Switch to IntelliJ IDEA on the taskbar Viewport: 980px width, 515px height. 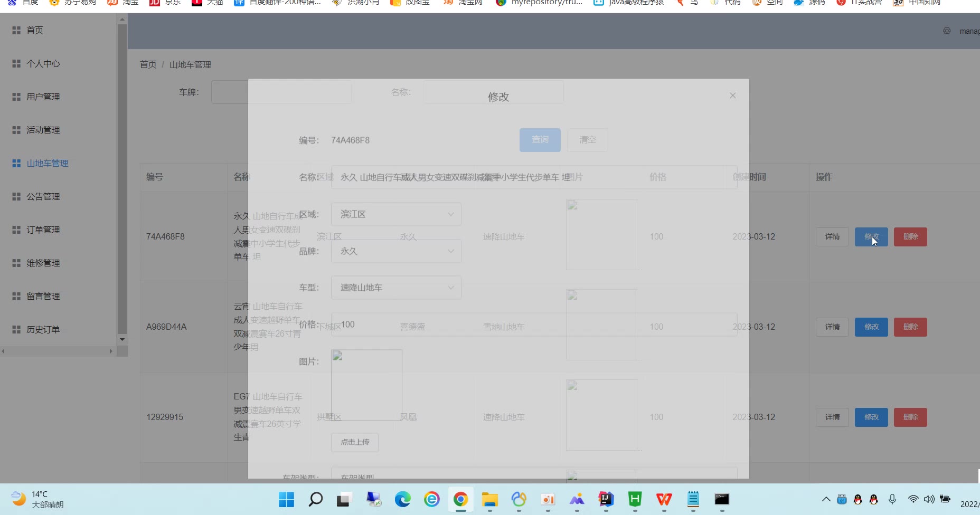tap(606, 499)
